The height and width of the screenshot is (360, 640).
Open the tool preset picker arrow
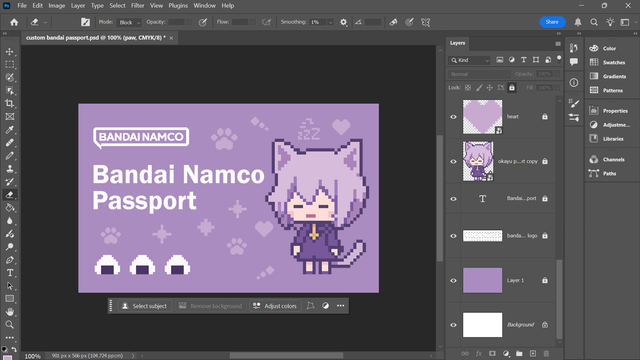(x=45, y=22)
